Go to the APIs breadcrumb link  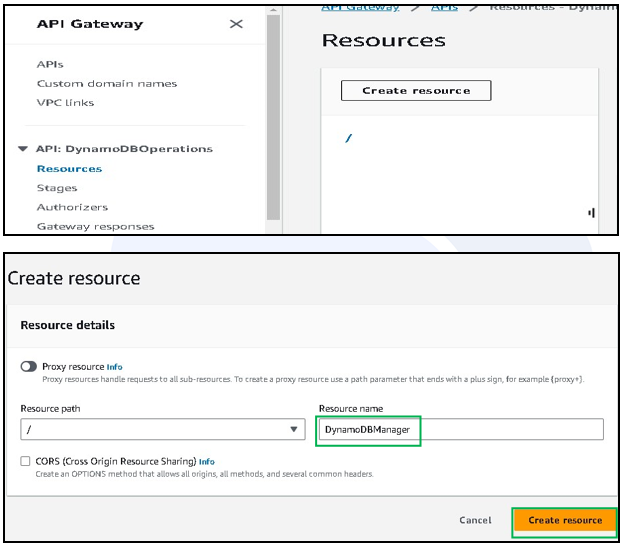tap(444, 9)
